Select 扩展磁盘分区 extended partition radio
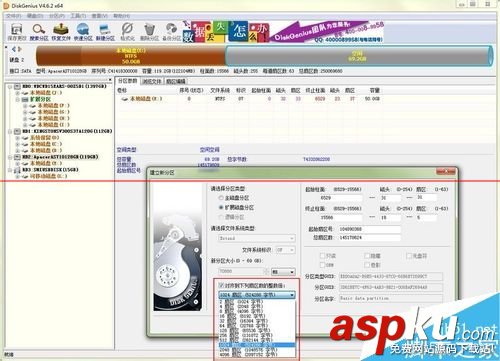 click(221, 207)
